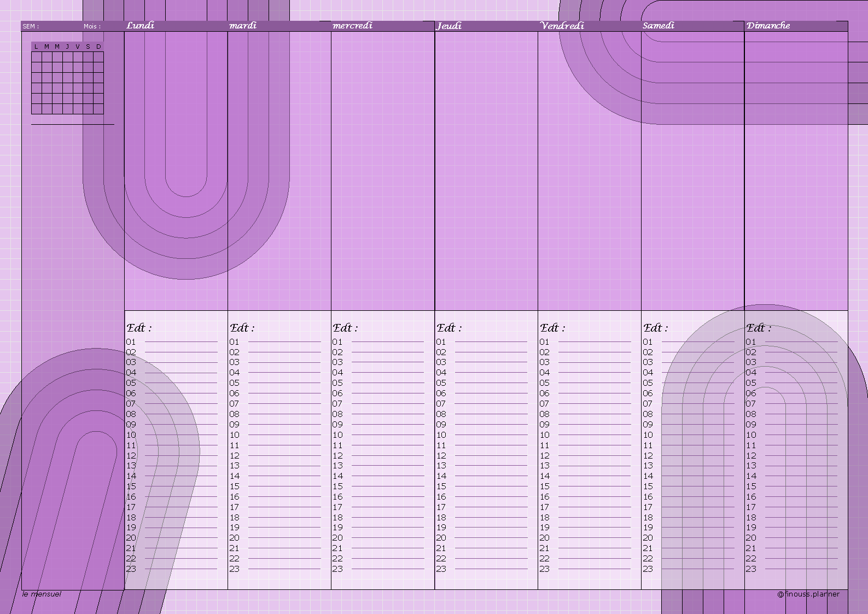868x614 pixels.
Task: Click the 12 hour line under mercredi
Action: 378,456
